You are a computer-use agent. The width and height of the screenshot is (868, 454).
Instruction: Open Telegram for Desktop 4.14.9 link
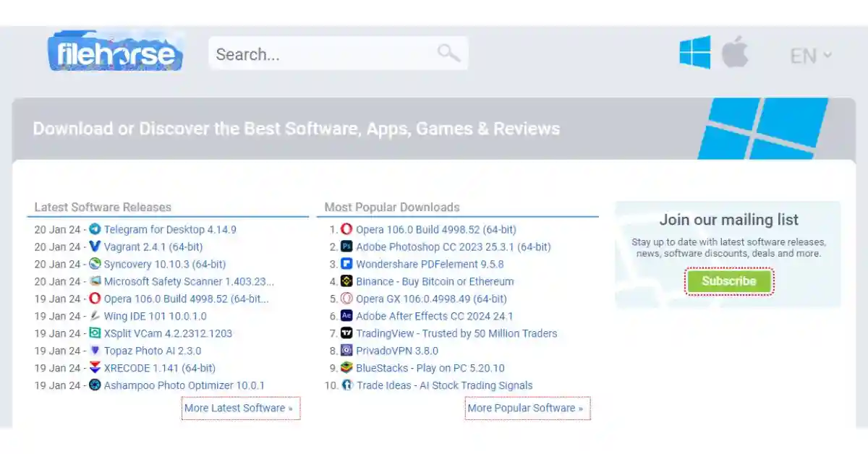pos(170,229)
